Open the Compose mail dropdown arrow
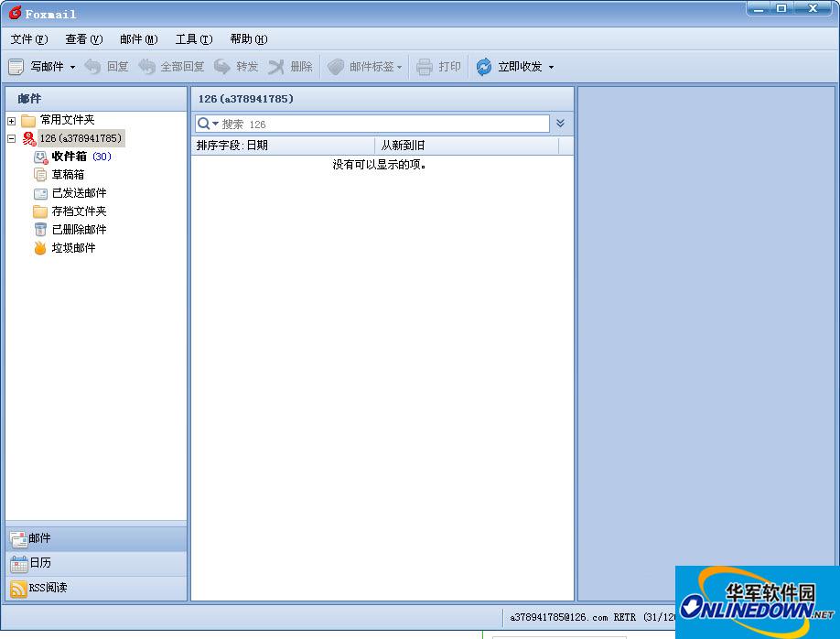Viewport: 840px width, 639px height. pos(72,67)
